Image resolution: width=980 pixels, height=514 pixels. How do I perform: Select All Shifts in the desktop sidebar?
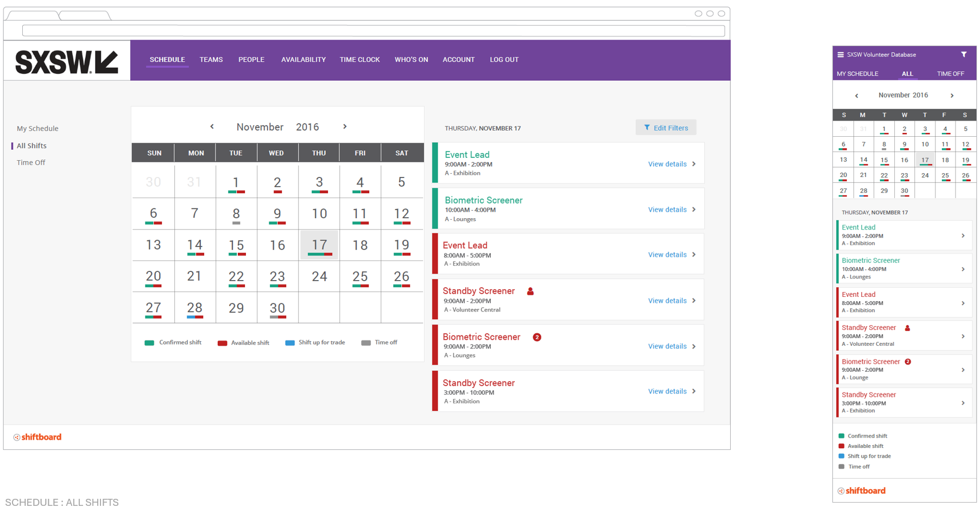31,146
